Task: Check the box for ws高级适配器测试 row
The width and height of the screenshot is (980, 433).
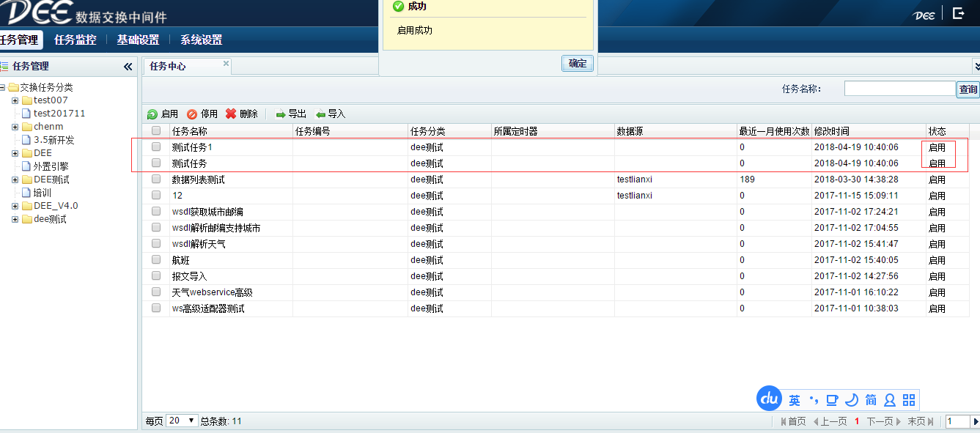Action: click(156, 308)
